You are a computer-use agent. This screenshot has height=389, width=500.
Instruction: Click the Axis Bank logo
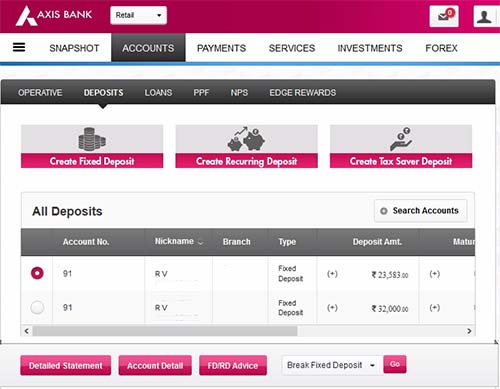click(x=54, y=15)
